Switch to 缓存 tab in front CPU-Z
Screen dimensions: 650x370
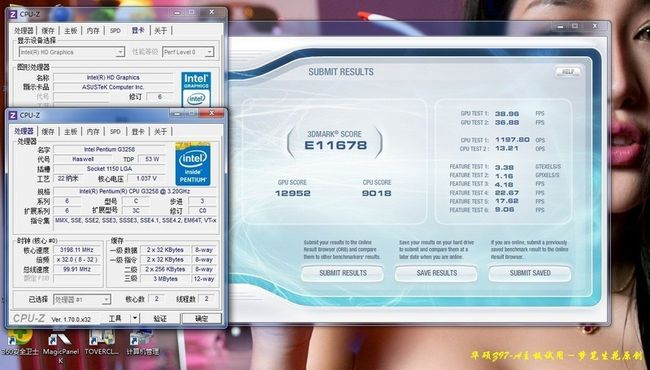click(x=48, y=131)
